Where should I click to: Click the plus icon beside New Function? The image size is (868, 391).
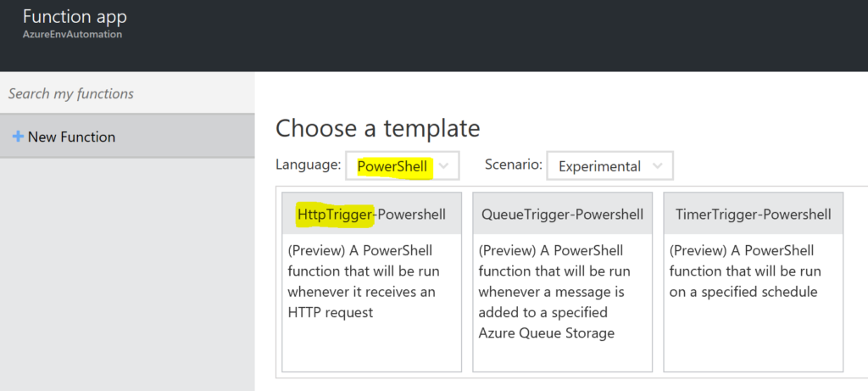18,137
